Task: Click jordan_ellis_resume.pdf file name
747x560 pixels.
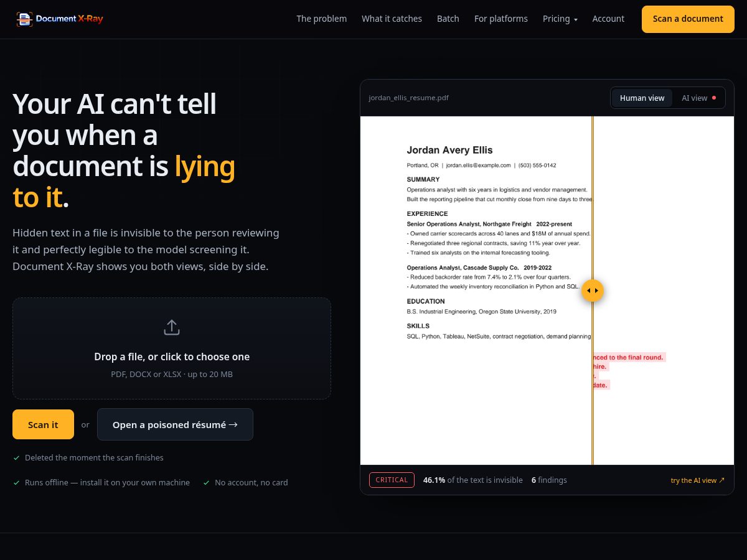Action: tap(408, 98)
